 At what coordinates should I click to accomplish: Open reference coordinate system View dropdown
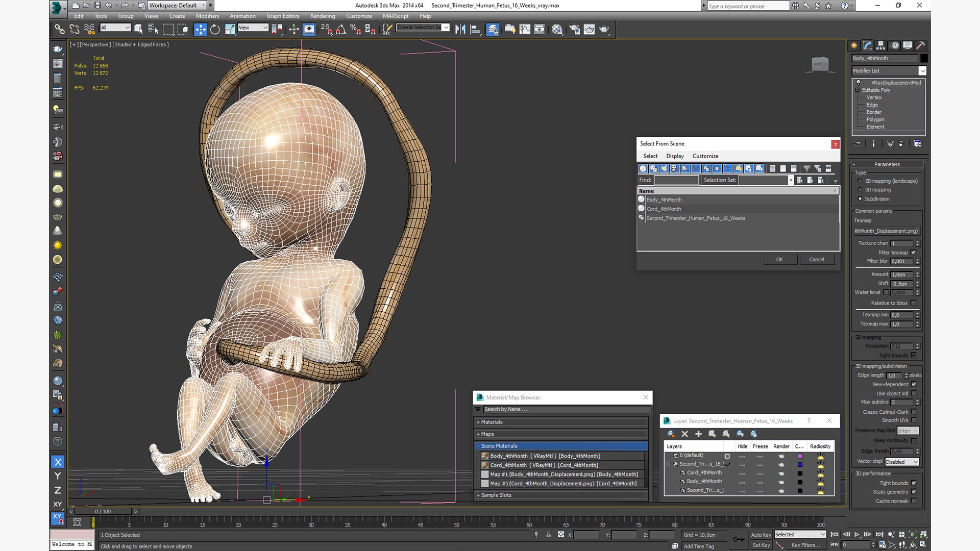click(x=253, y=28)
